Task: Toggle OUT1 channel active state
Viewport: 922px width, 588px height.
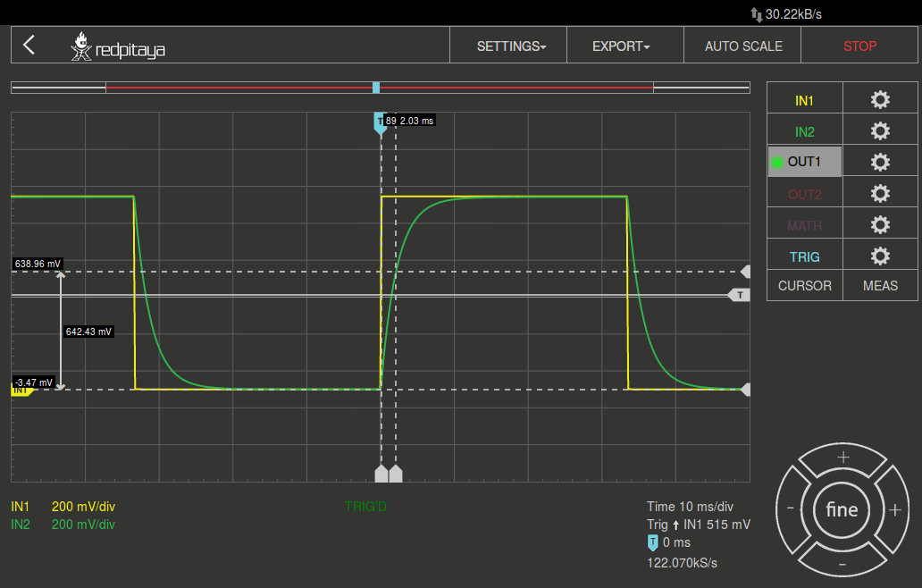Action: point(804,162)
